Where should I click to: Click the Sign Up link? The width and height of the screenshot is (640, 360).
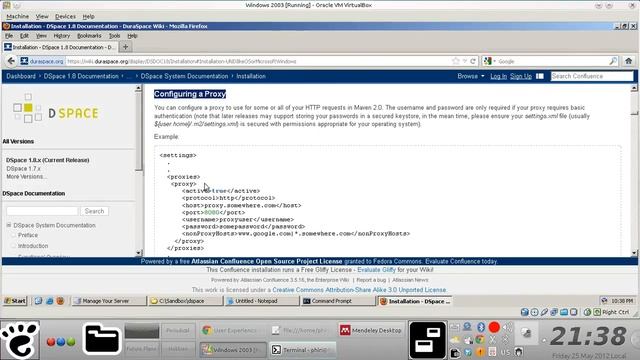[x=521, y=76]
